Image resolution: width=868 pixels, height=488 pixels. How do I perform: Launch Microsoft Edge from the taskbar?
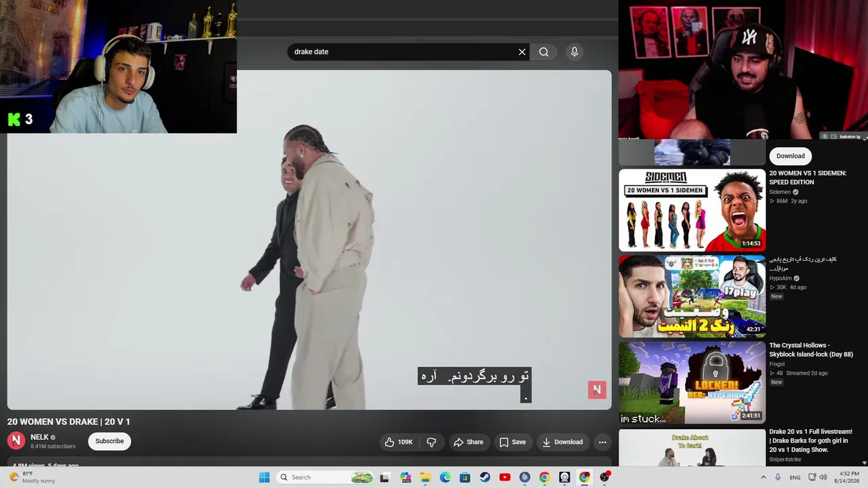(x=445, y=477)
